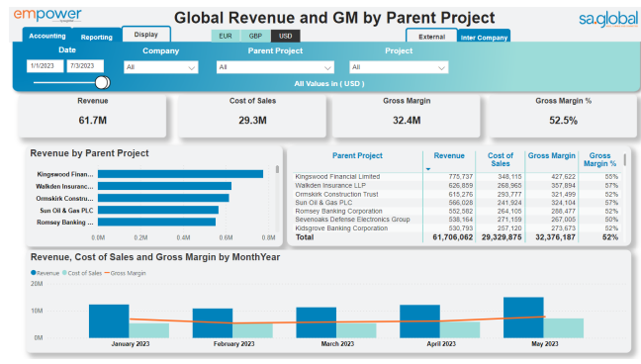Open the Project filter dropdown
This screenshot has width=641, height=364.
399,67
